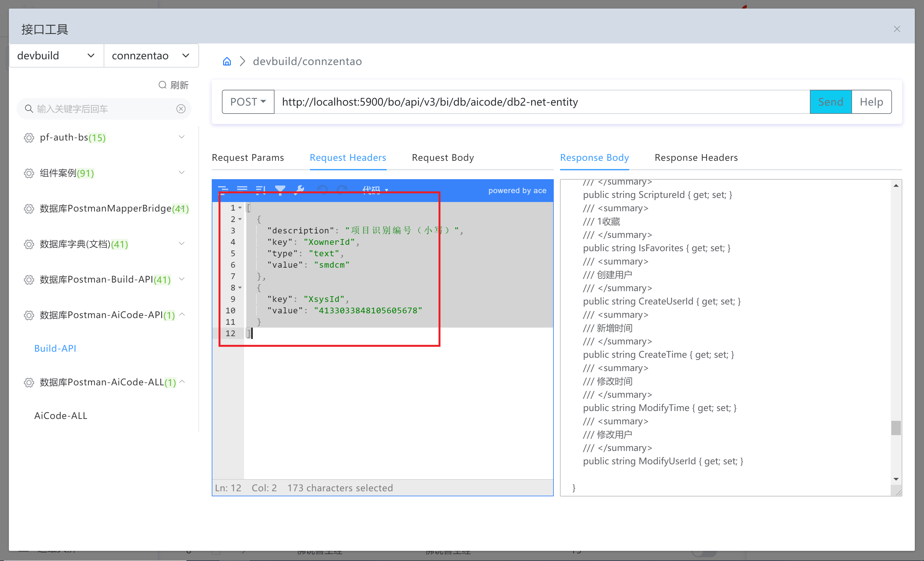
Task: Open the POST method dropdown
Action: (248, 102)
